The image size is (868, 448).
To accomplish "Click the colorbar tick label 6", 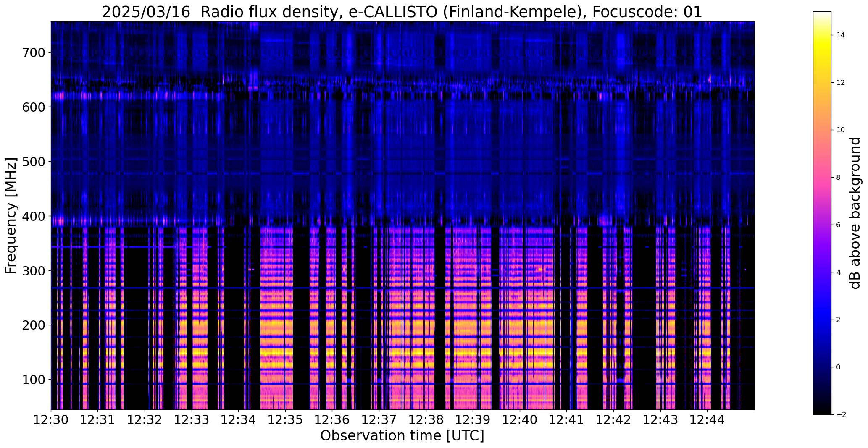I will 839,225.
